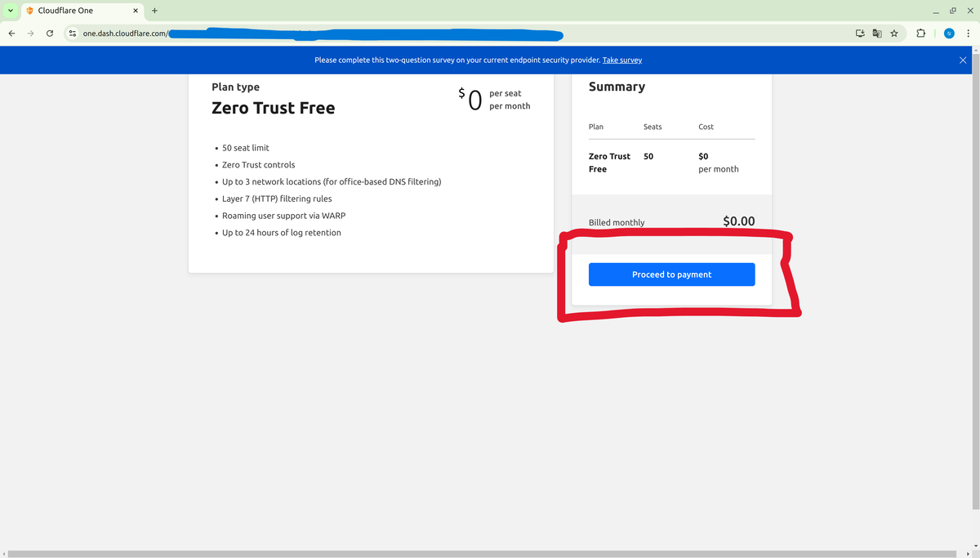Click the Seats column header
The width and height of the screenshot is (980, 558).
(x=653, y=127)
